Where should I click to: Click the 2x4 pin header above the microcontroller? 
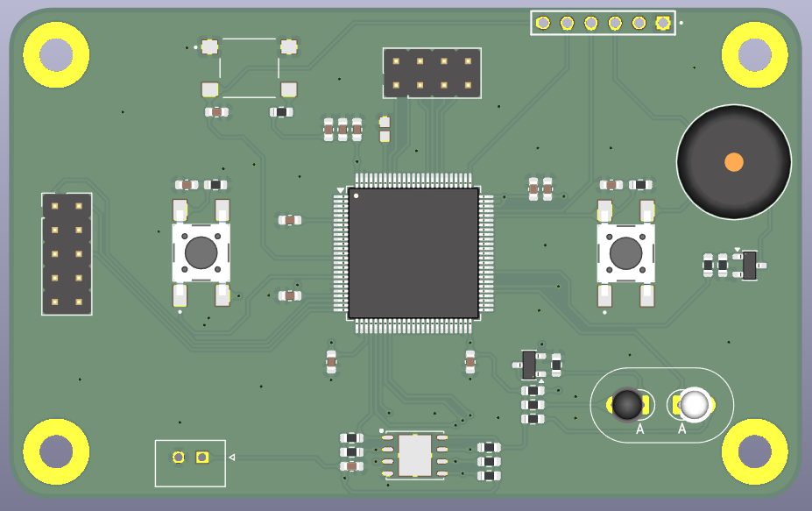432,73
